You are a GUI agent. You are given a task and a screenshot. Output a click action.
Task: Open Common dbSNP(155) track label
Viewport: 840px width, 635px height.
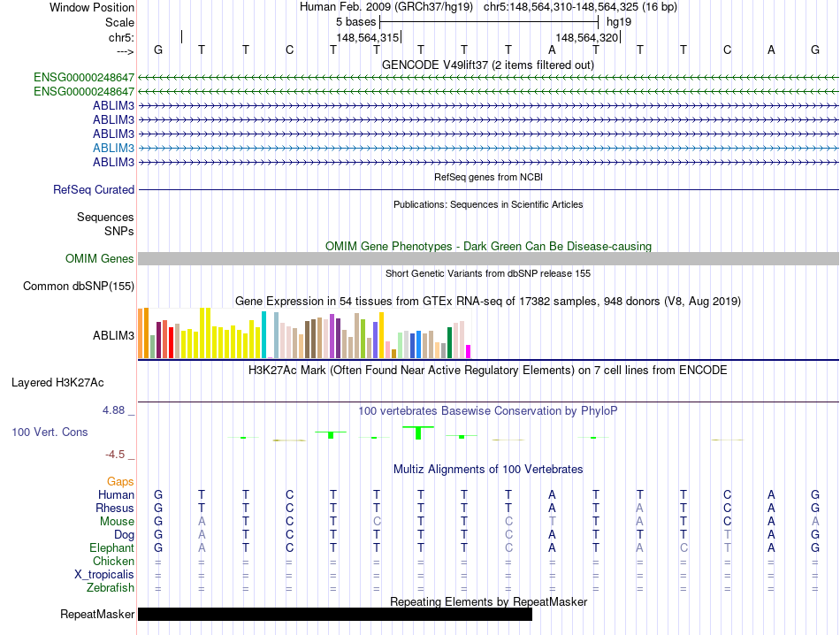click(78, 287)
